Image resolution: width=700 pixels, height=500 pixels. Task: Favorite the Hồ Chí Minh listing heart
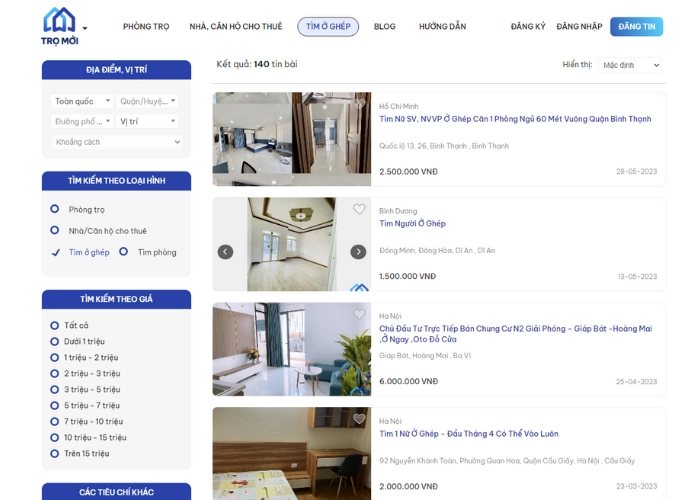point(359,104)
